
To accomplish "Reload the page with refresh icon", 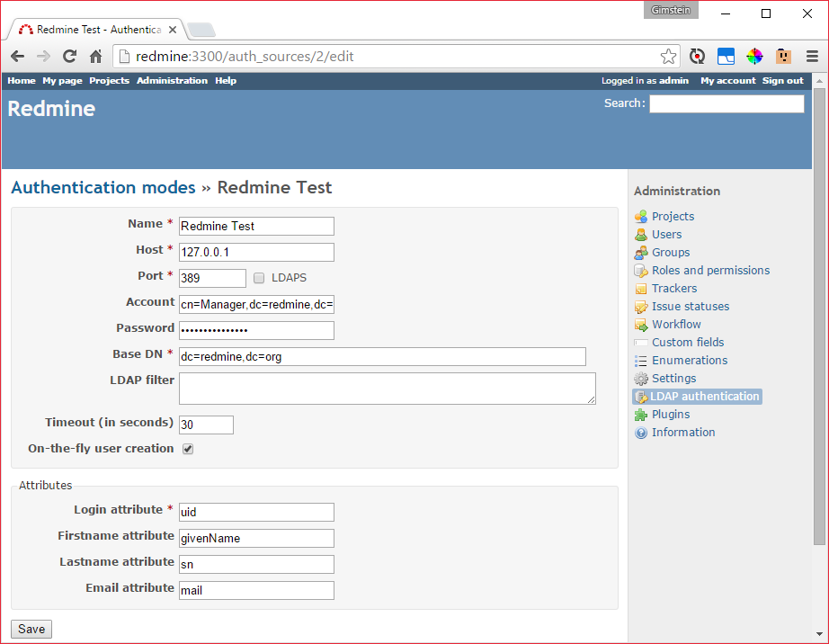I will (x=69, y=56).
